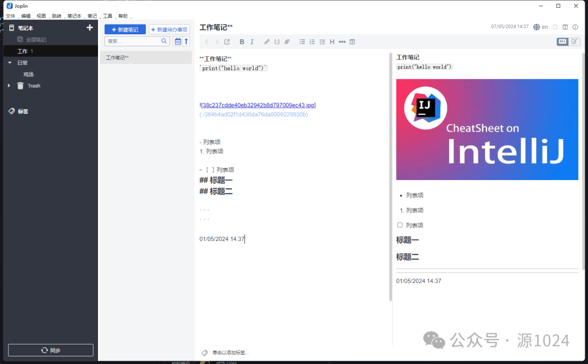588x364 pixels.
Task: Open the 视图 menu
Action: [41, 16]
